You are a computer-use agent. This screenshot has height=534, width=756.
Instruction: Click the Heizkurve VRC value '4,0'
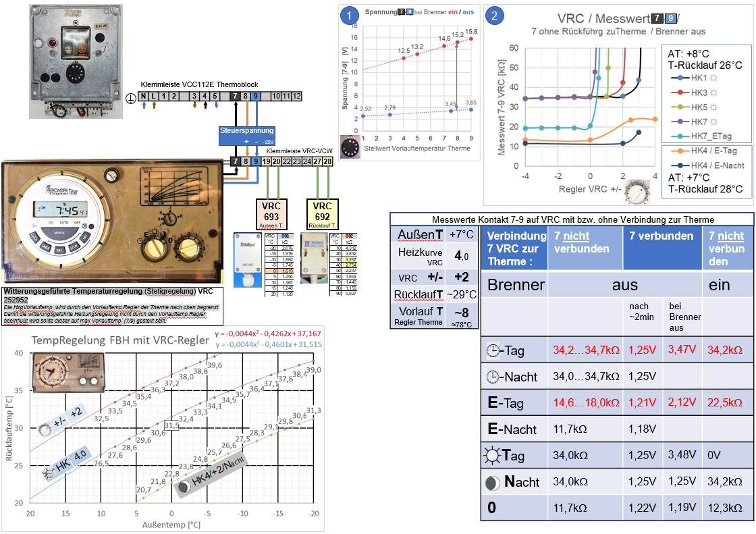[x=462, y=256]
